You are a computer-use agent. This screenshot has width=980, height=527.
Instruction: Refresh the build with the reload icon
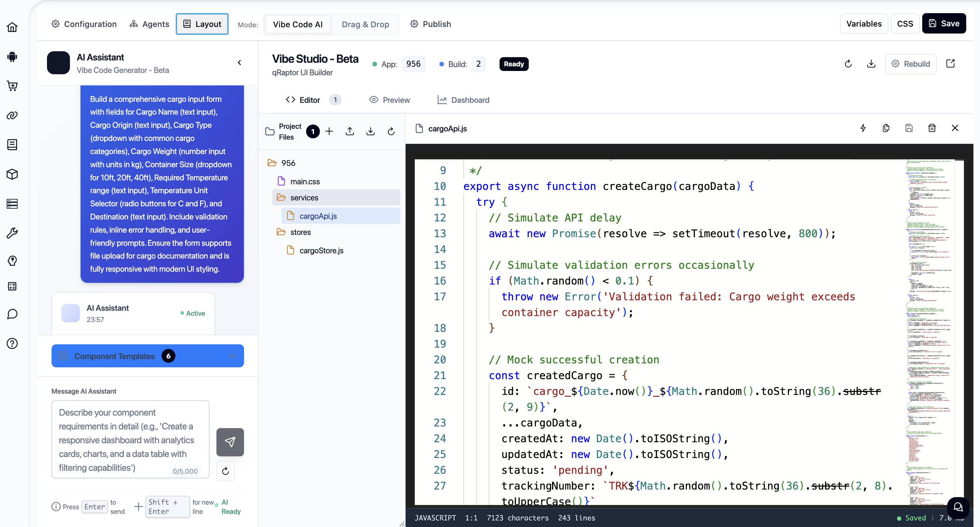point(848,64)
